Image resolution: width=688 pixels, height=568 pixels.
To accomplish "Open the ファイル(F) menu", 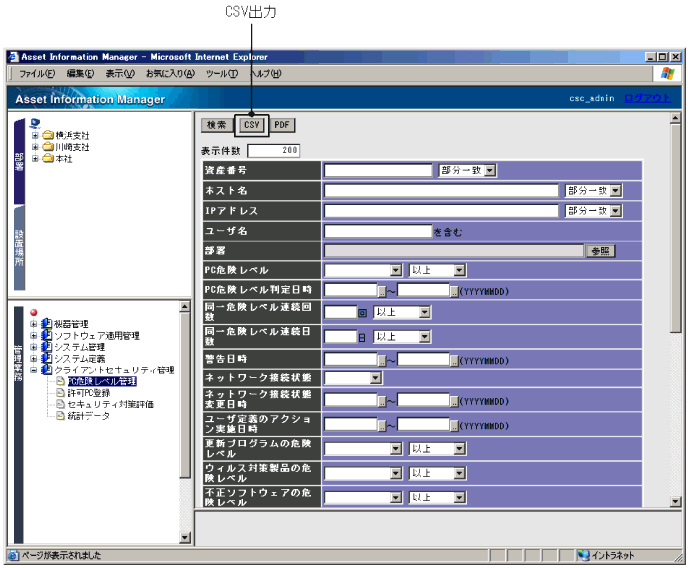I will coord(37,74).
